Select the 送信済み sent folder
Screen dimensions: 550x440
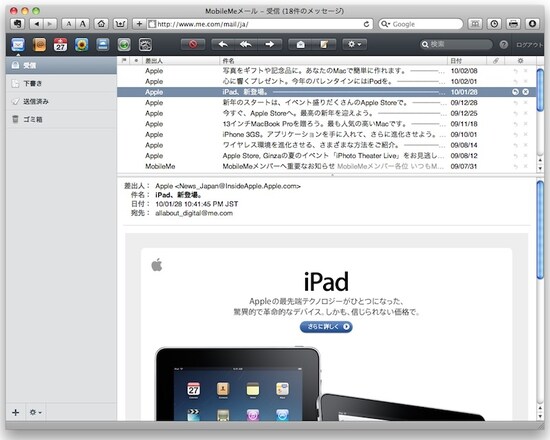61,101
